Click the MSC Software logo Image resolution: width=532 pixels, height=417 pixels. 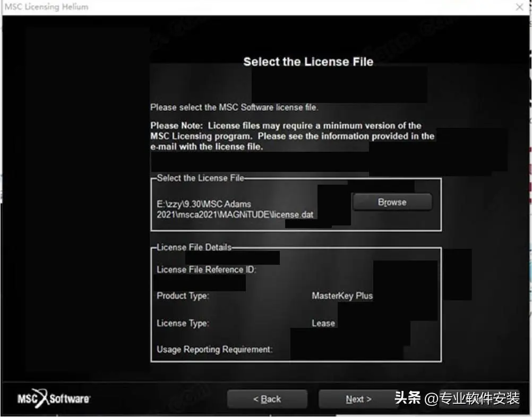(x=54, y=398)
